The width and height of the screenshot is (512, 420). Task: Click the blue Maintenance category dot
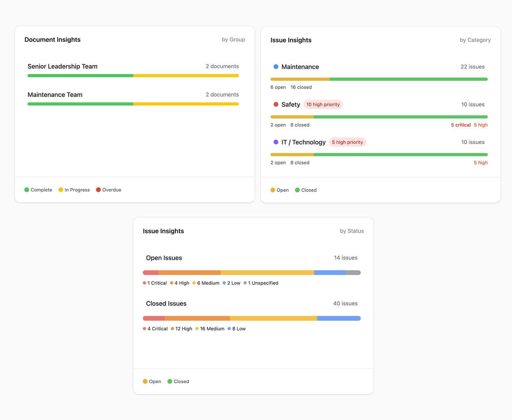276,67
